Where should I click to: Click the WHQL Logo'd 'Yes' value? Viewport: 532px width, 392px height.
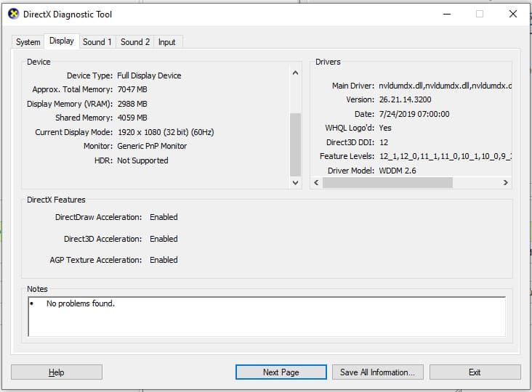pos(385,128)
